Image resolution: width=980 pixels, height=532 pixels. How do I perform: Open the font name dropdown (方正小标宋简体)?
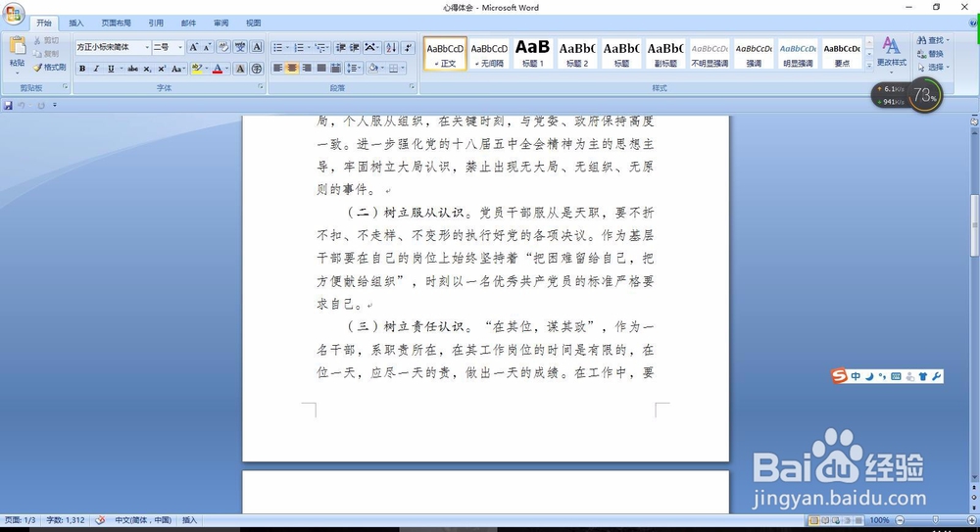(x=148, y=47)
